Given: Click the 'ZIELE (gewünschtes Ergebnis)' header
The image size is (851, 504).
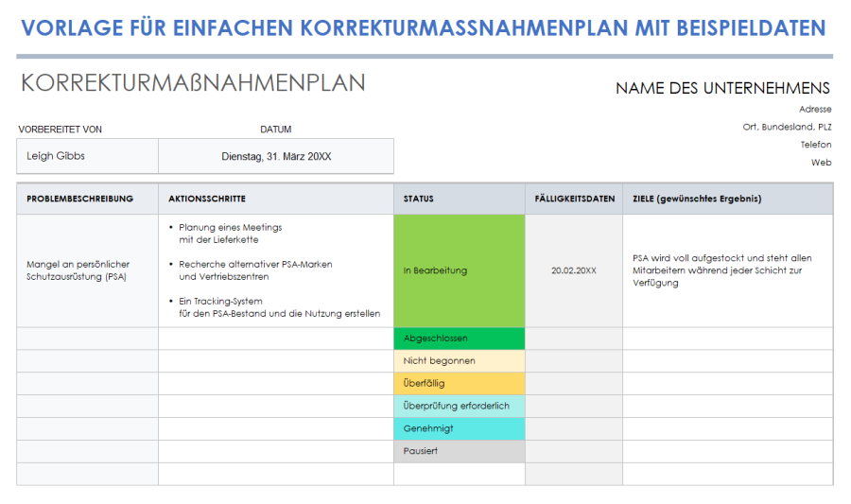Looking at the screenshot, I should pos(728,199).
